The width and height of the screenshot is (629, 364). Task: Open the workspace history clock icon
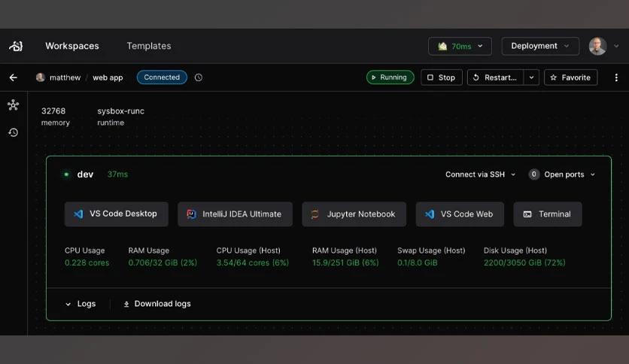click(199, 77)
